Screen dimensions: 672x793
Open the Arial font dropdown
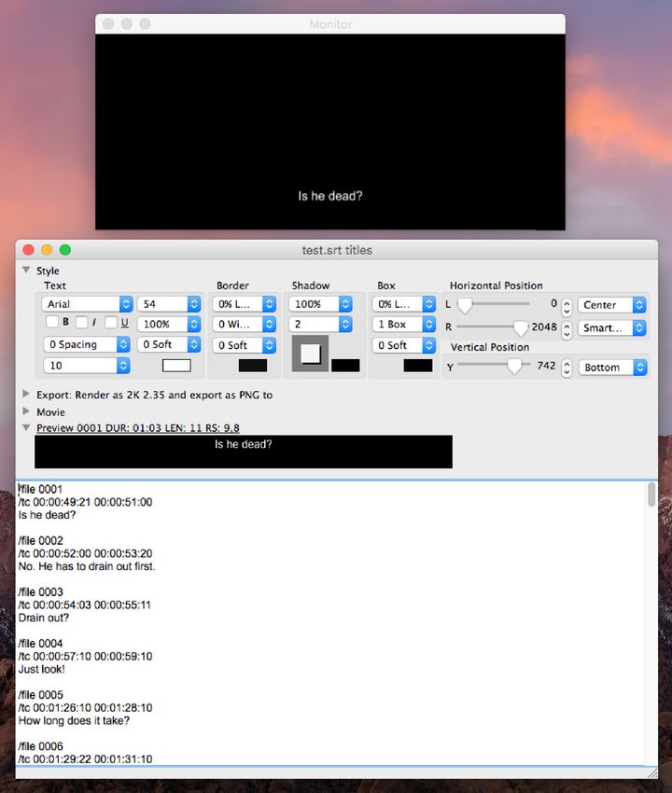(x=87, y=304)
